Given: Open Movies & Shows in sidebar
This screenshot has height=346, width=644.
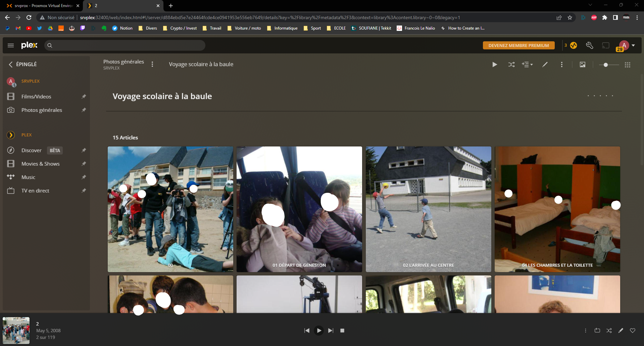Looking at the screenshot, I should point(40,164).
